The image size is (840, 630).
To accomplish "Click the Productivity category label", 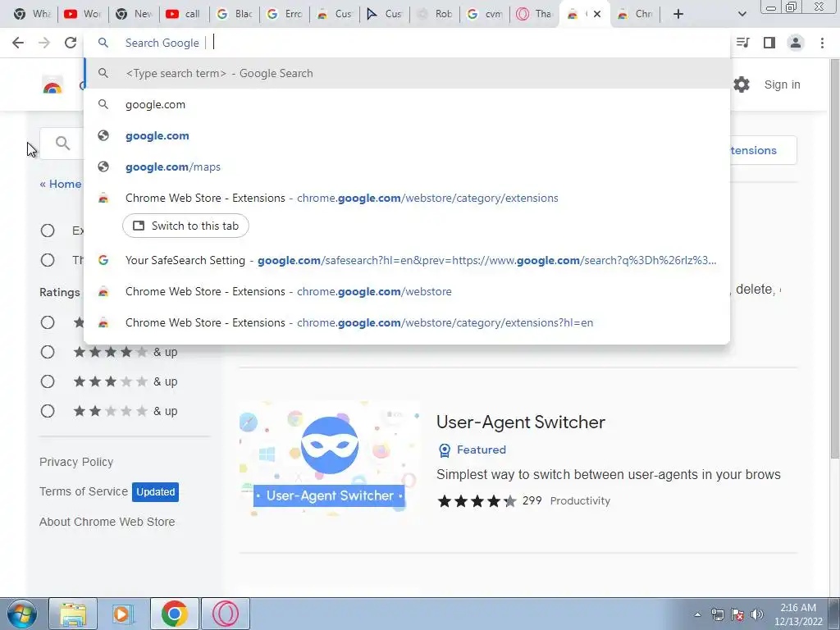I will 580,501.
